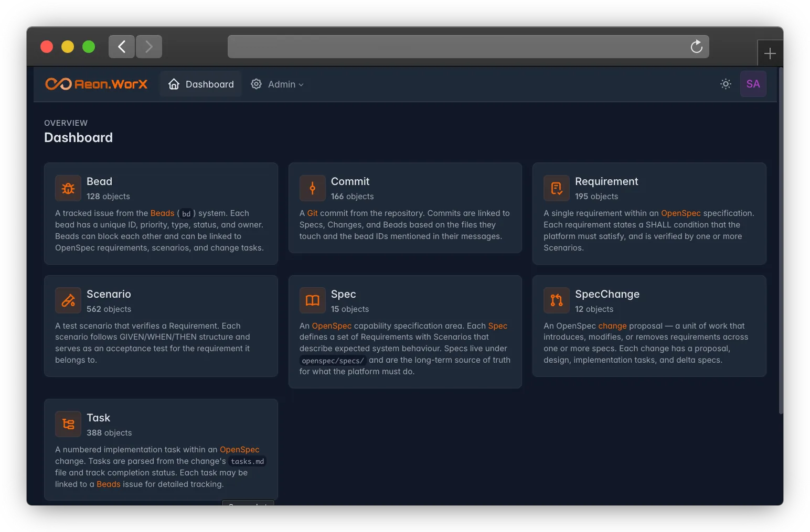This screenshot has width=810, height=532.
Task: Open the Bead card title
Action: pos(99,181)
